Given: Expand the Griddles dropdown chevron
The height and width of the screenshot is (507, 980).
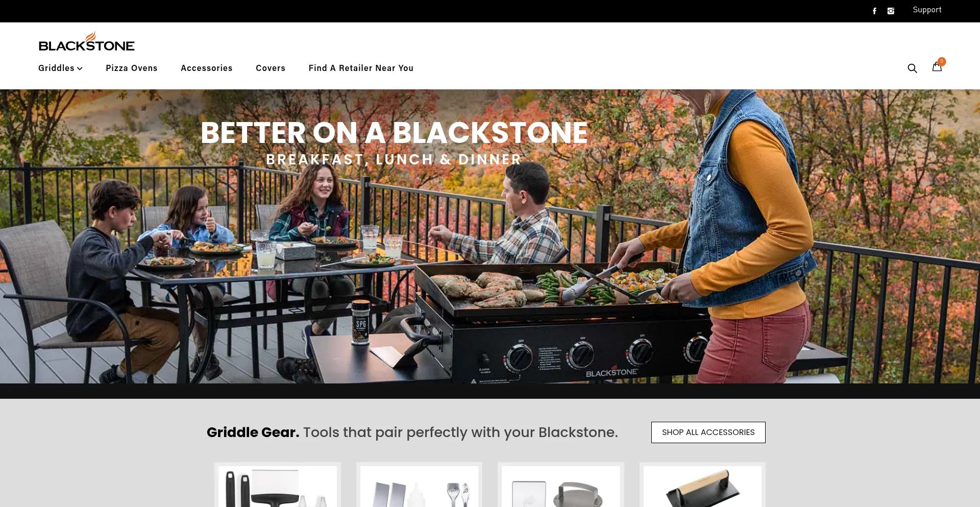Looking at the screenshot, I should (x=80, y=68).
